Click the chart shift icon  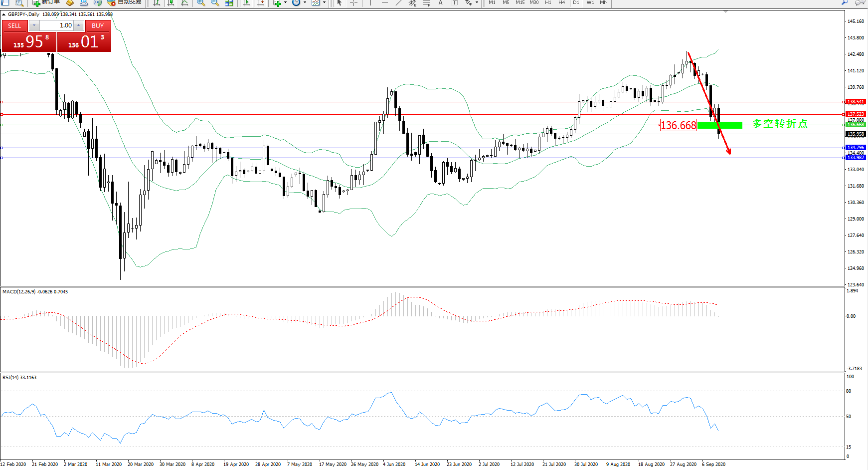pos(260,2)
